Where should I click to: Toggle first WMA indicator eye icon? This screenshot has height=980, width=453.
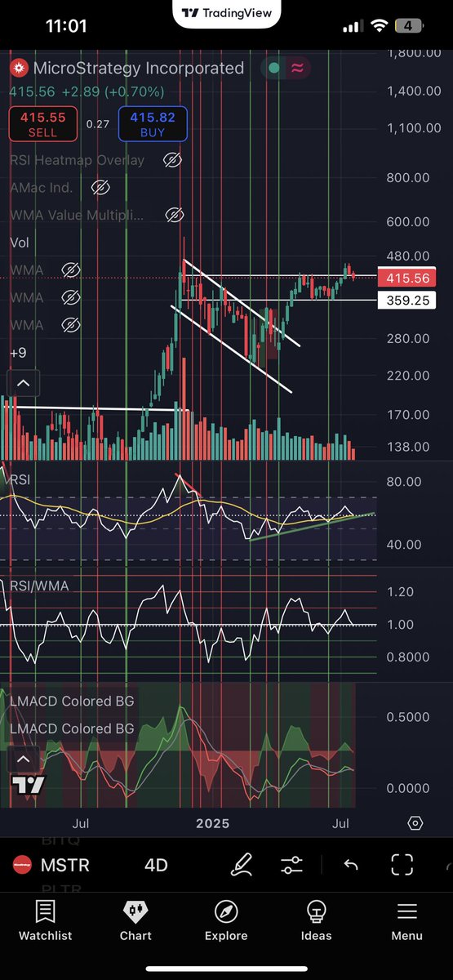tap(70, 269)
